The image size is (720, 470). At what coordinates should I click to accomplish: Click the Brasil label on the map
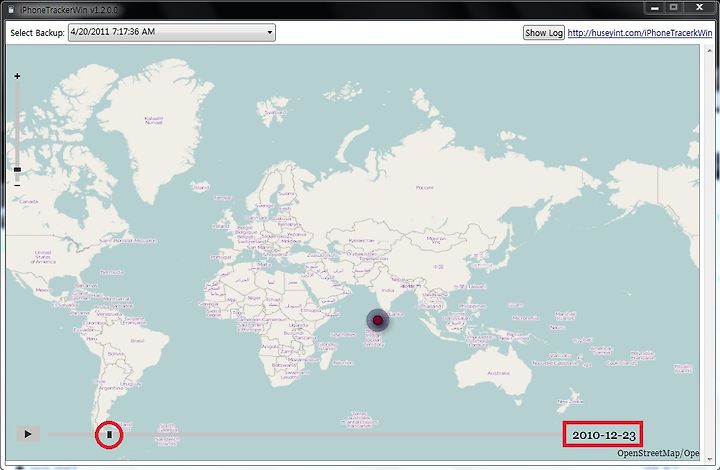coord(137,341)
